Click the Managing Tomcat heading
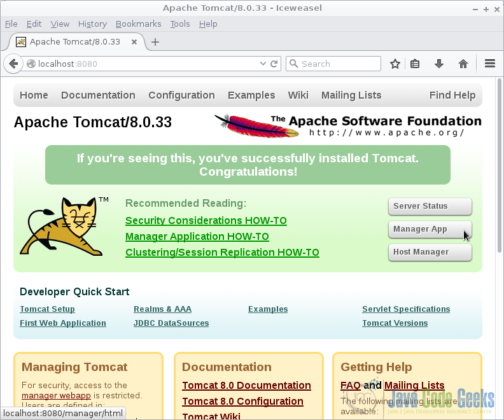The width and height of the screenshot is (504, 420). (x=74, y=367)
